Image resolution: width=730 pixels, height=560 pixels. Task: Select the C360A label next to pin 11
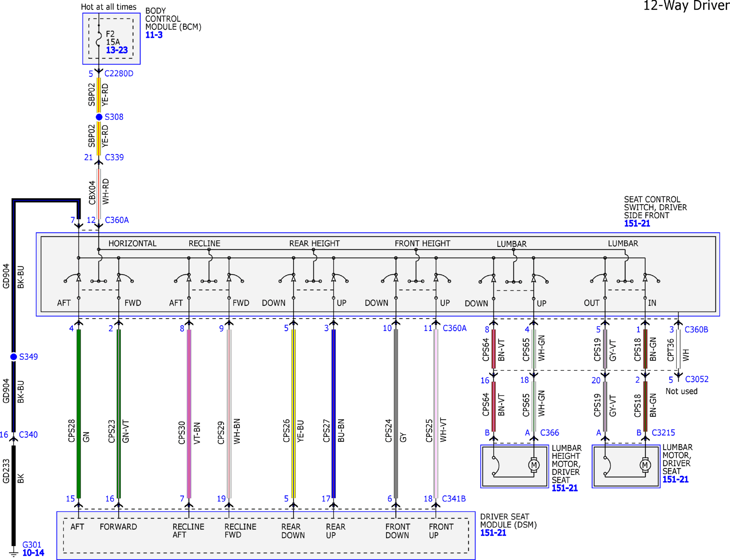coord(455,328)
